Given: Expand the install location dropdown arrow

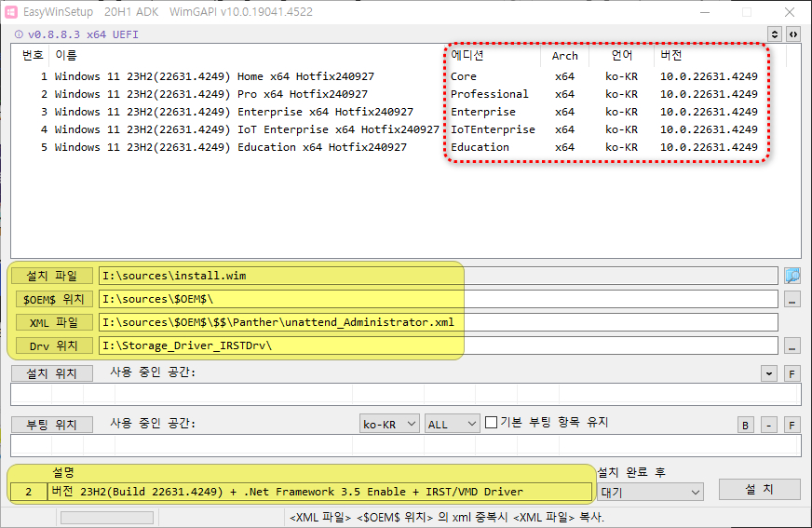Looking at the screenshot, I should (x=769, y=373).
